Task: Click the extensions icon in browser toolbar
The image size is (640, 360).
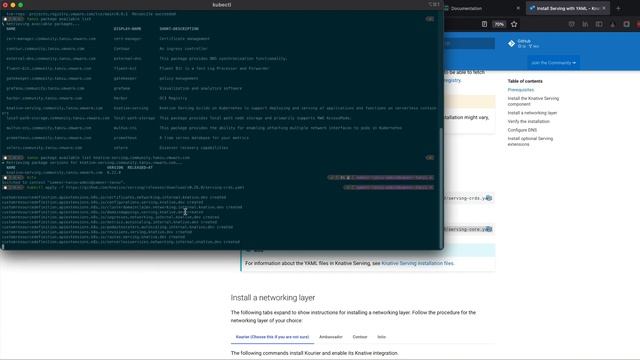Action: [627, 24]
